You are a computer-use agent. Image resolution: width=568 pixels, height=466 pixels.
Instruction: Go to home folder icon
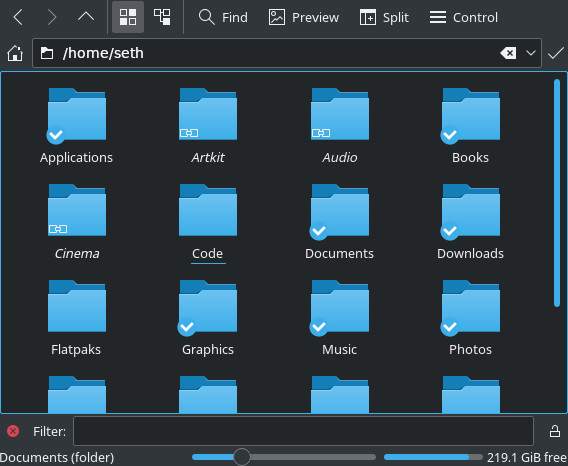click(x=15, y=53)
